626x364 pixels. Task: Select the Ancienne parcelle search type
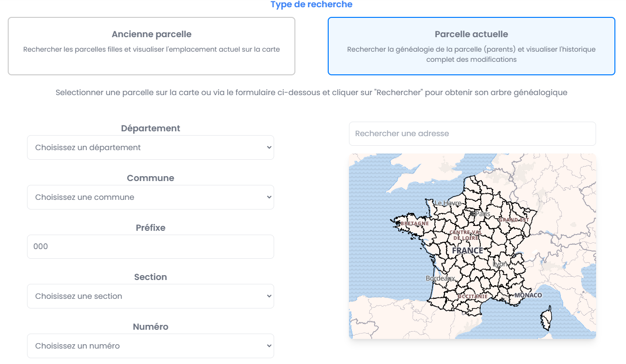(152, 46)
